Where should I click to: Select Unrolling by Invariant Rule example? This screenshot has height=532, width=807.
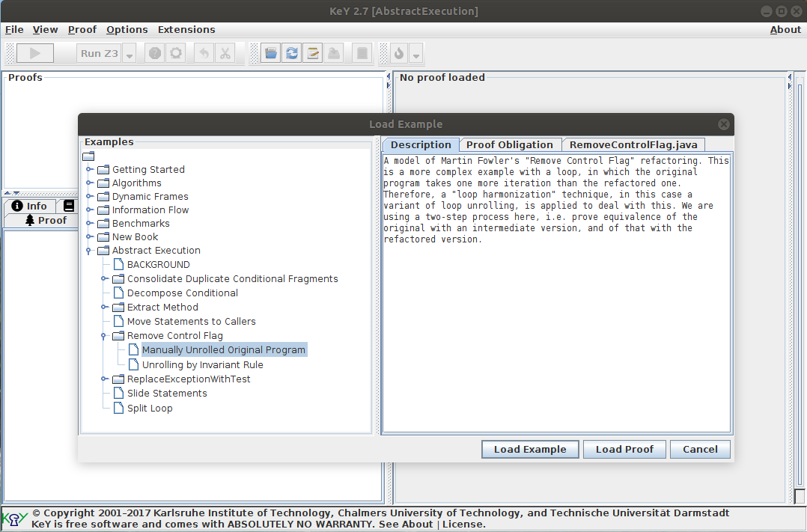(x=202, y=365)
